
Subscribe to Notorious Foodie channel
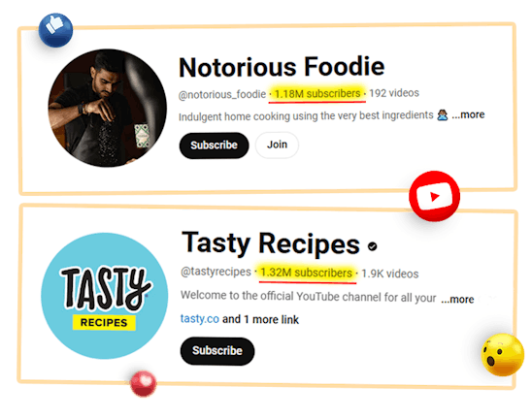point(214,145)
